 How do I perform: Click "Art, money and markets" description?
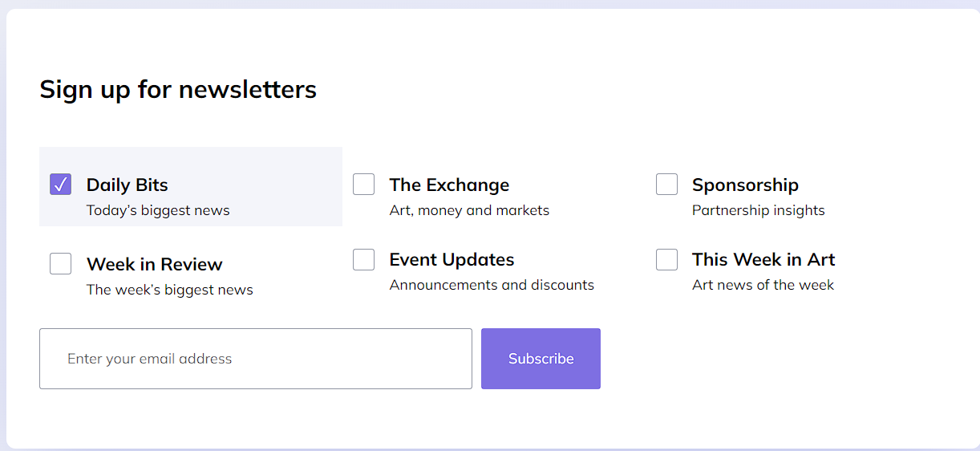pyautogui.click(x=469, y=210)
